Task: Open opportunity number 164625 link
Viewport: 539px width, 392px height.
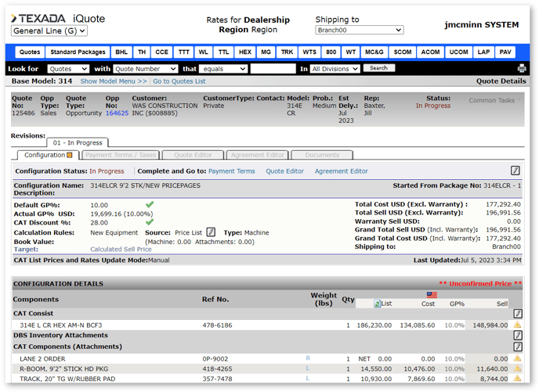Action: pos(117,113)
